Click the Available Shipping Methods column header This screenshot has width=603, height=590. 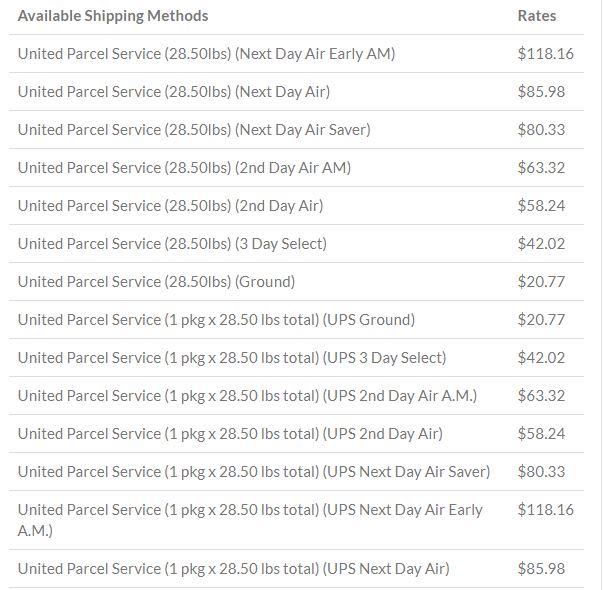113,16
